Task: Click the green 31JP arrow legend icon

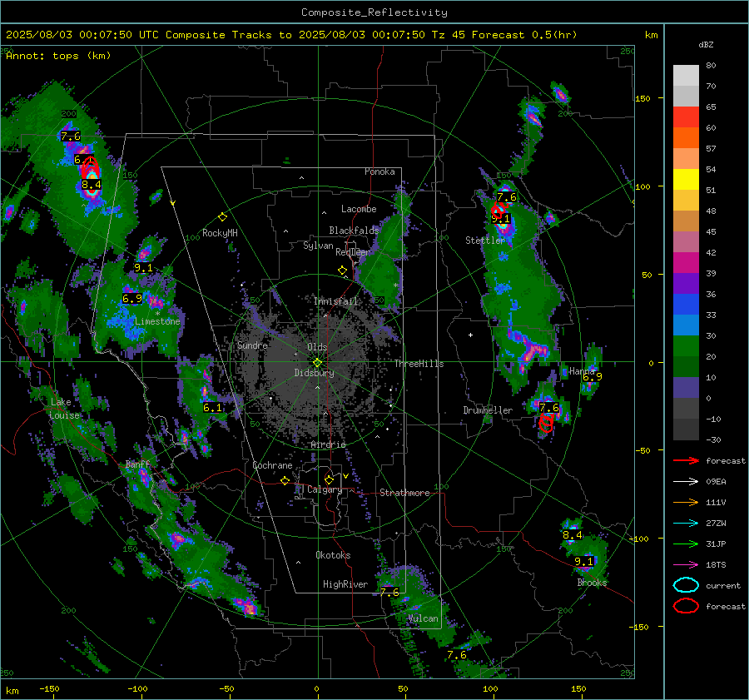Action: [x=686, y=544]
